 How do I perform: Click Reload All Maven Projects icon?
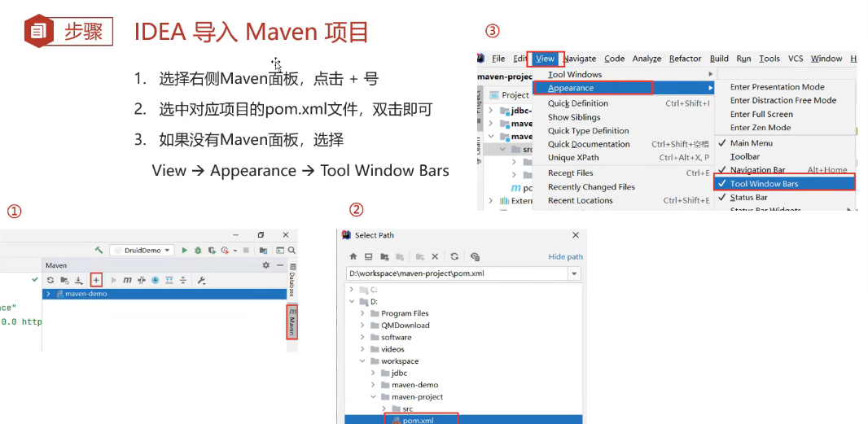point(50,280)
